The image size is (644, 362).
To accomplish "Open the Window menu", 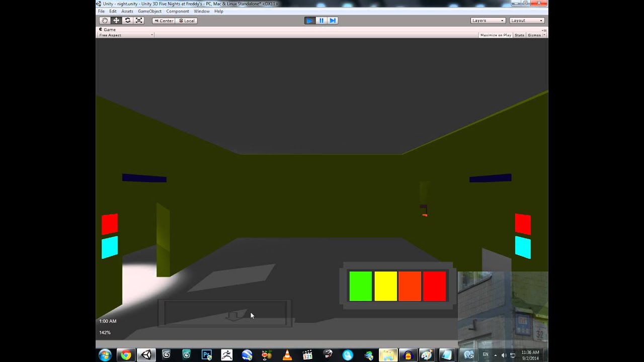I will tap(202, 11).
